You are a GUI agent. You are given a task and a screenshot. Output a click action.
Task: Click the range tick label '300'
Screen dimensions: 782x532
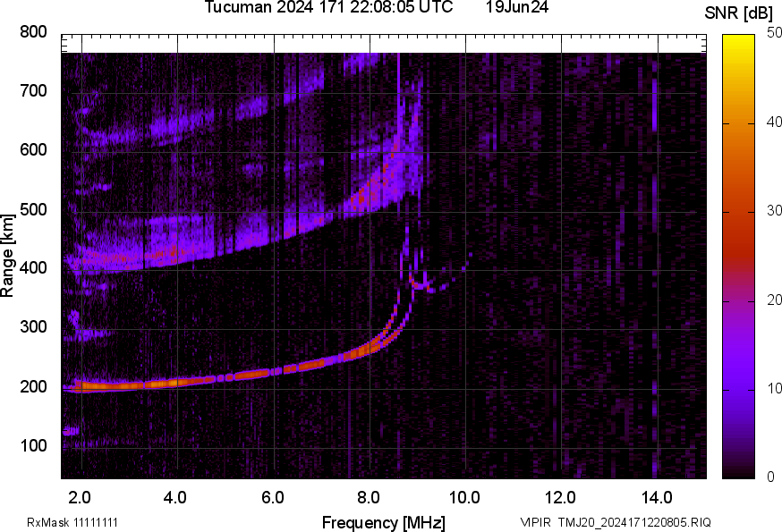(x=33, y=327)
